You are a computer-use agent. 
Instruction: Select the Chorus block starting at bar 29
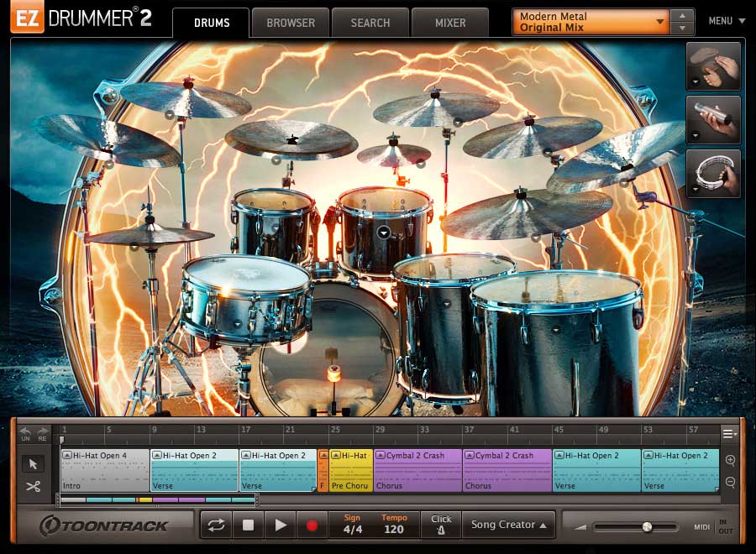(417, 470)
